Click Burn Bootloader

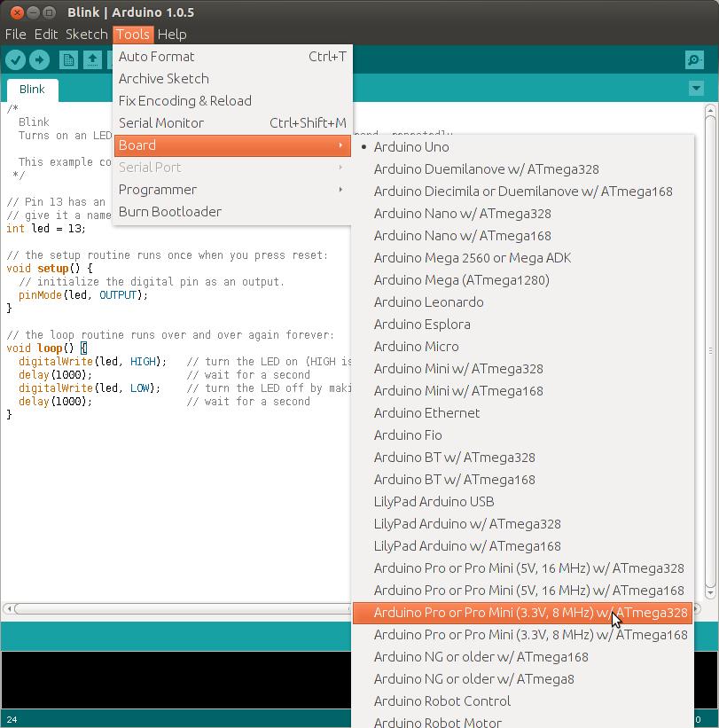(x=170, y=212)
